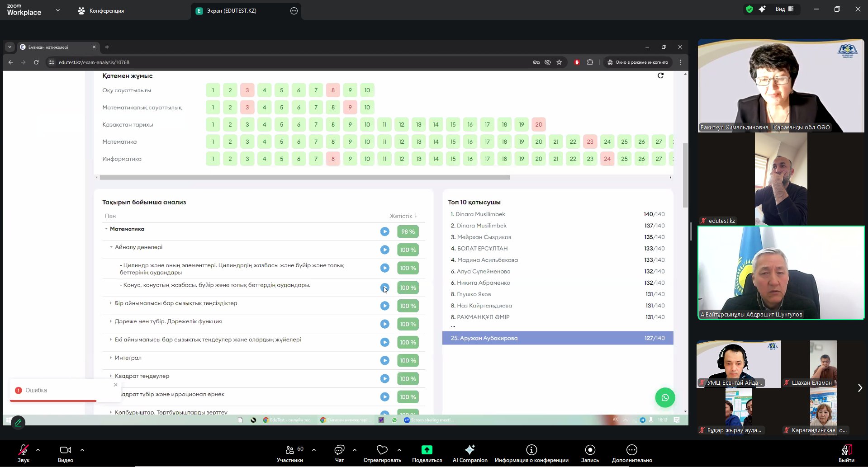Unmute microphone with the Звук button
The image size is (868, 467).
(x=24, y=453)
